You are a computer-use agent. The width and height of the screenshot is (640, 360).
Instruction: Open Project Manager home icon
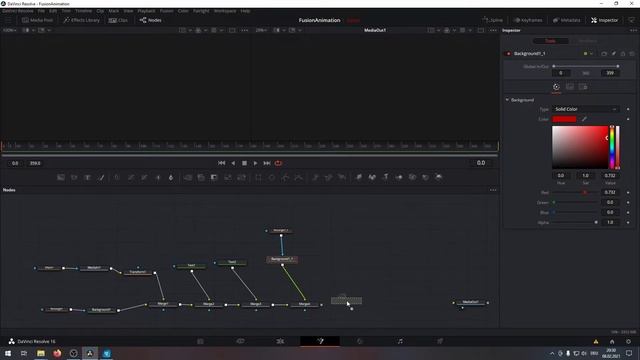(612, 342)
